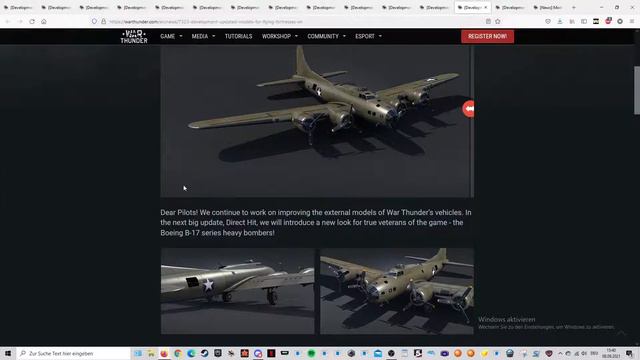Expand the MEDIA menu

pos(203,36)
